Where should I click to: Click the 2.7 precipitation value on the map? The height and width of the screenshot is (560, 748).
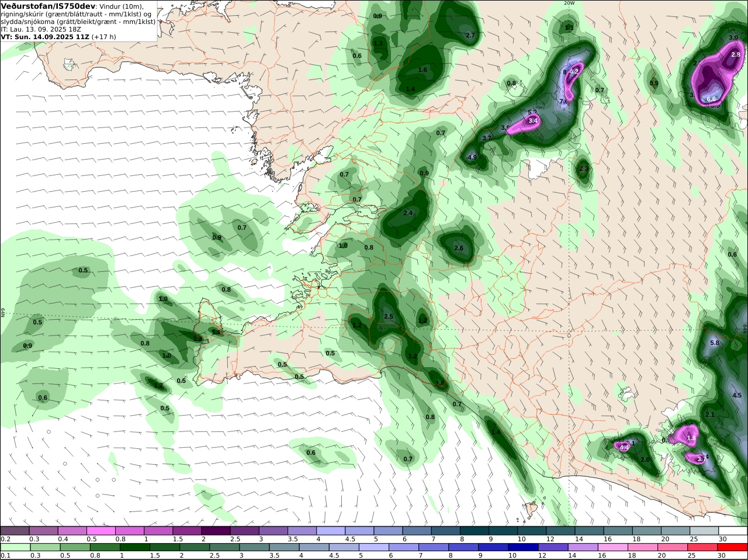coord(470,35)
